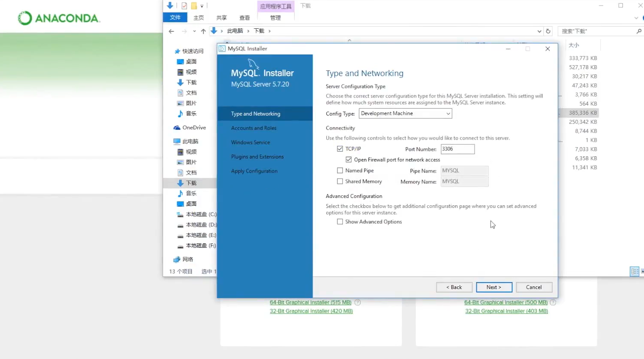
Task: Click the 385,336 KB file row
Action: (x=579, y=113)
